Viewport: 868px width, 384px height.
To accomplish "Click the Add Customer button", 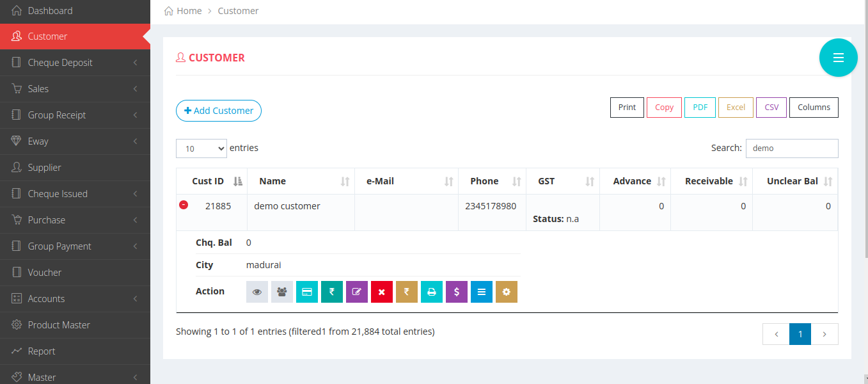I will pos(219,111).
